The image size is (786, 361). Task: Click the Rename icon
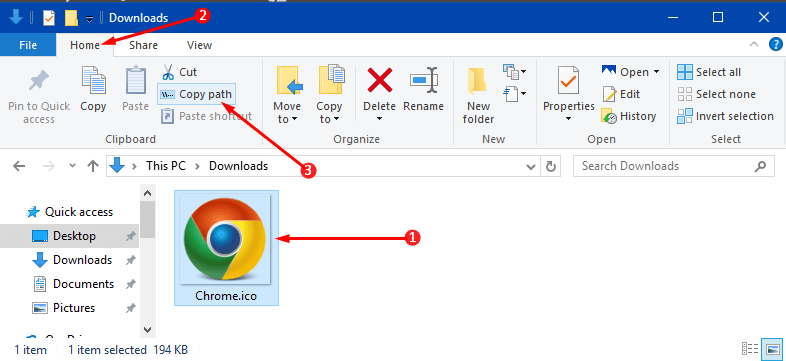pyautogui.click(x=424, y=80)
